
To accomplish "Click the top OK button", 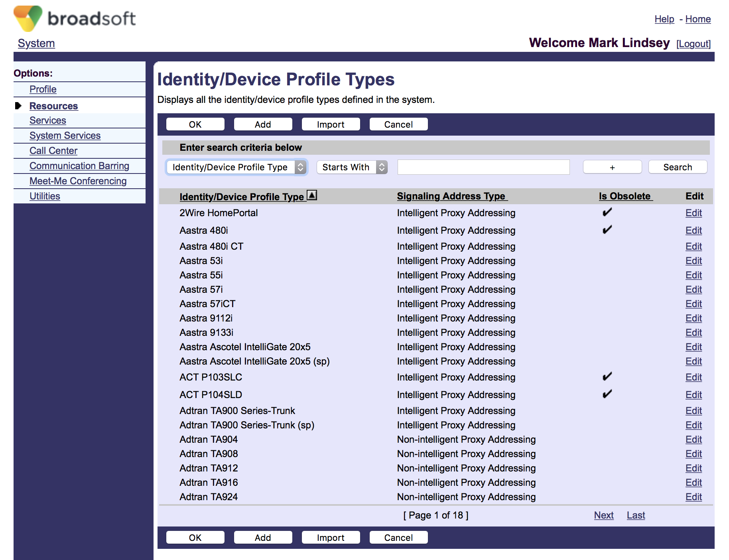I will [x=195, y=124].
